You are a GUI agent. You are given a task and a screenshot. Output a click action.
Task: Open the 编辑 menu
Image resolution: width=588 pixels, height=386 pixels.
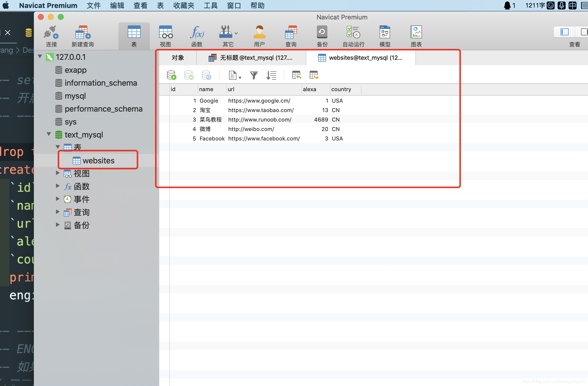[117, 5]
